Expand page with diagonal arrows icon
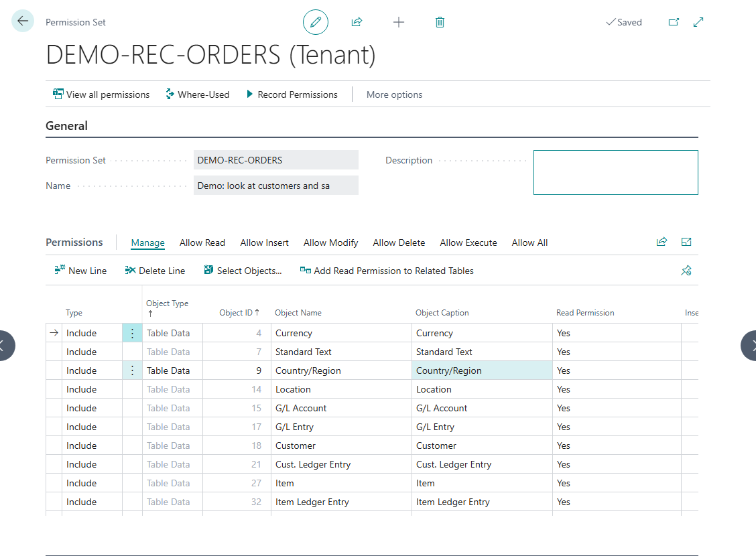756x556 pixels. click(x=698, y=22)
